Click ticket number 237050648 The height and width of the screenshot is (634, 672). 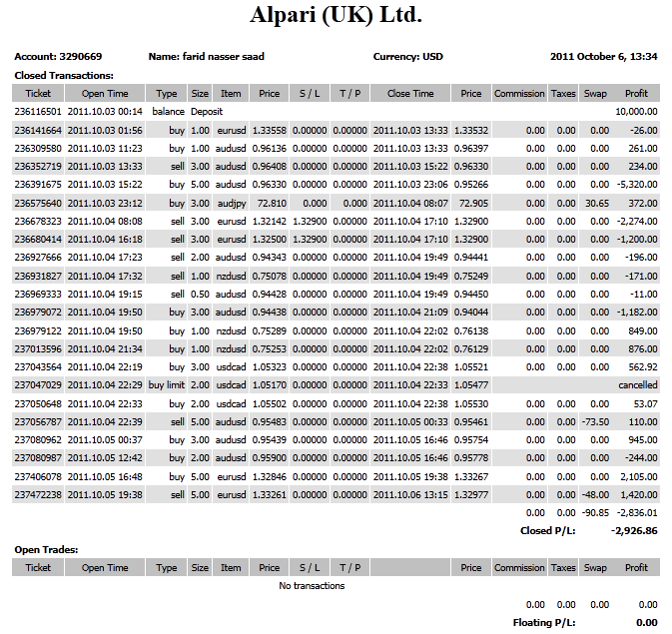(38, 403)
